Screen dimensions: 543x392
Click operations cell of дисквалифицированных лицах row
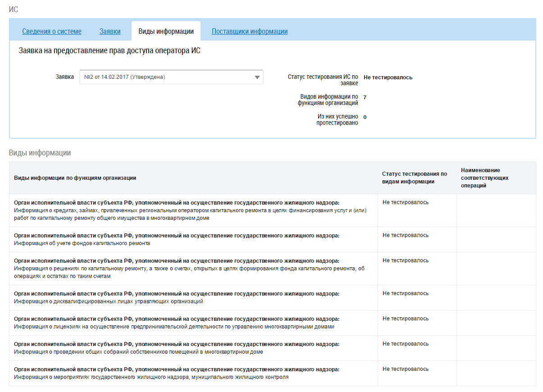pos(496,297)
